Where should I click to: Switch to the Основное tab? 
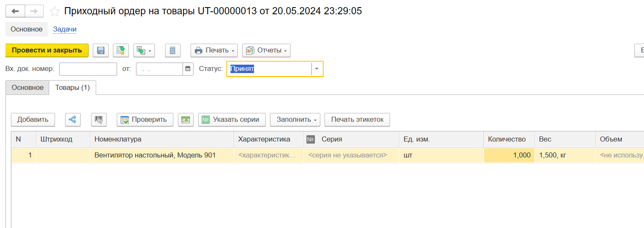27,88
